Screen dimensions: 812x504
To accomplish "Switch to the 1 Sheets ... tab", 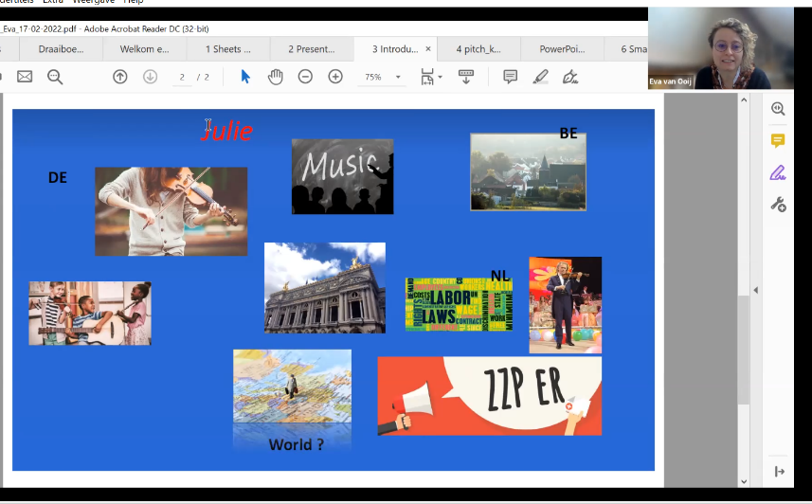I will coord(228,49).
